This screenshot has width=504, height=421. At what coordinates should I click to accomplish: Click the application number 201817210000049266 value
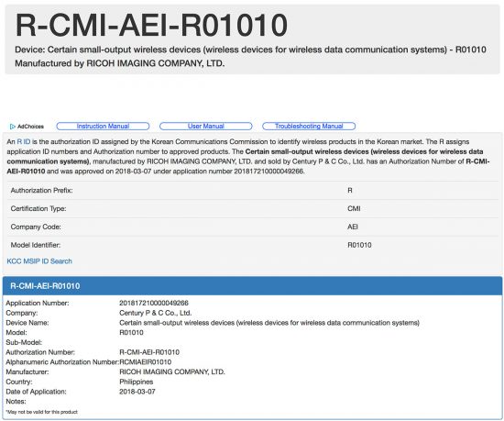(x=154, y=303)
